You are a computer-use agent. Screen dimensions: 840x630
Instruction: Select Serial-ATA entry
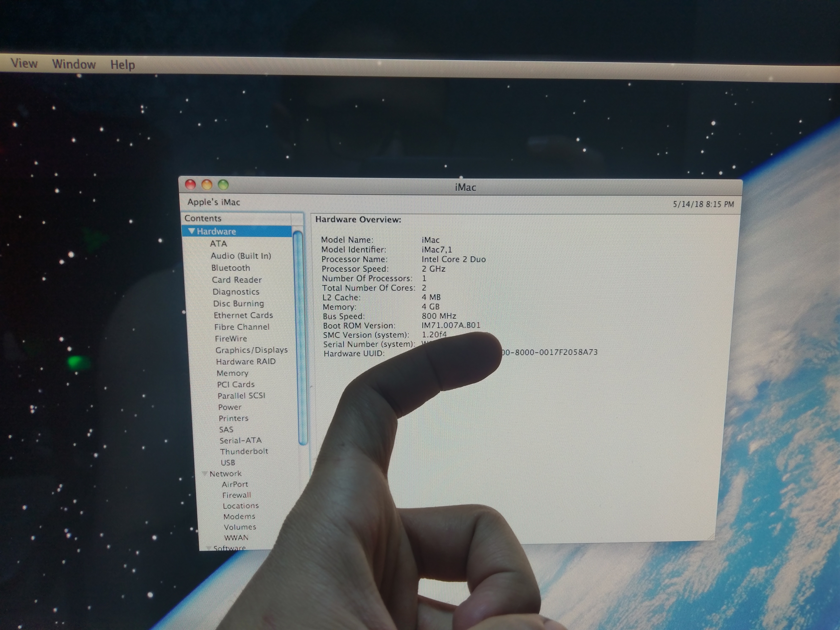[x=240, y=440]
